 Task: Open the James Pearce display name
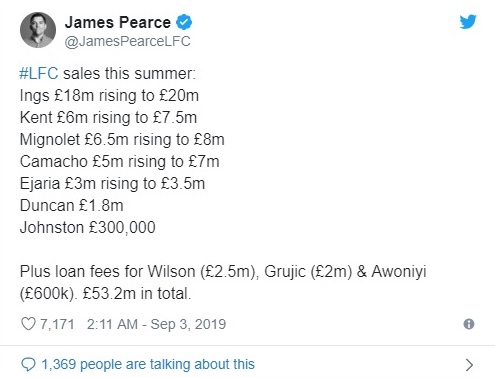tap(118, 22)
